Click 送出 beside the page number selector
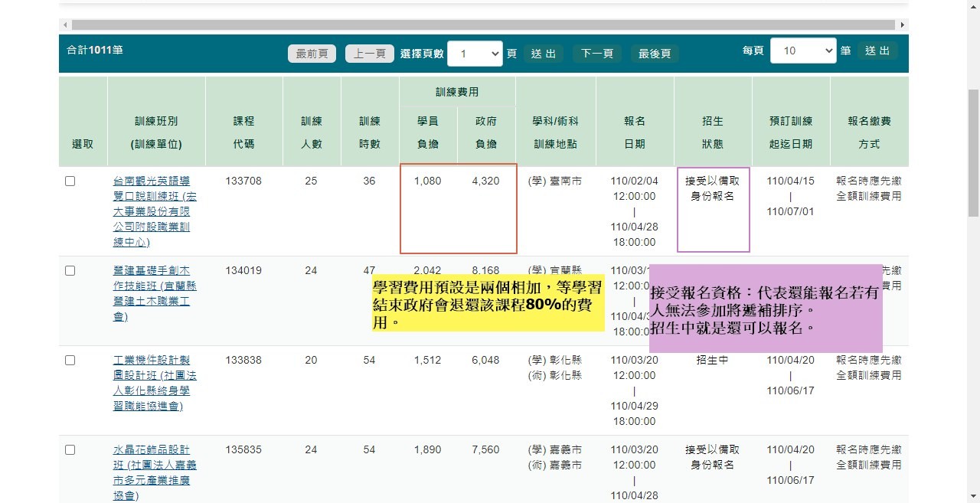980x503 pixels. 543,54
